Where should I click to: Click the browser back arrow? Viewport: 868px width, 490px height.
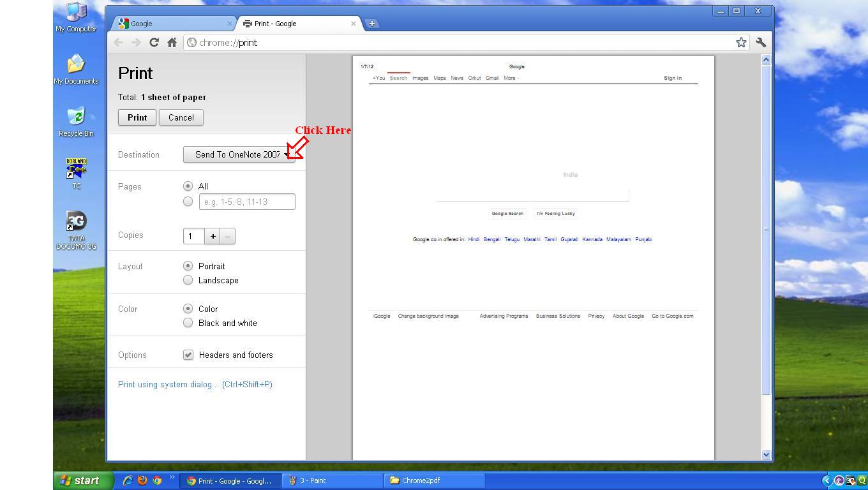point(118,42)
